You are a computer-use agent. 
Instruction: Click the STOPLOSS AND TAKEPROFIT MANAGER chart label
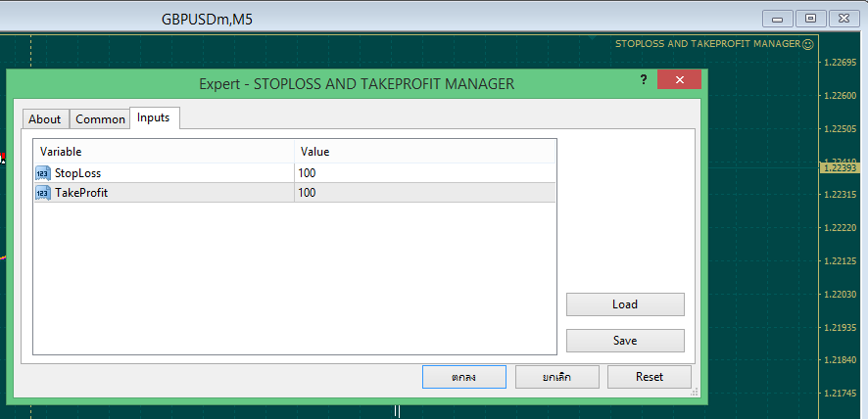[x=707, y=44]
